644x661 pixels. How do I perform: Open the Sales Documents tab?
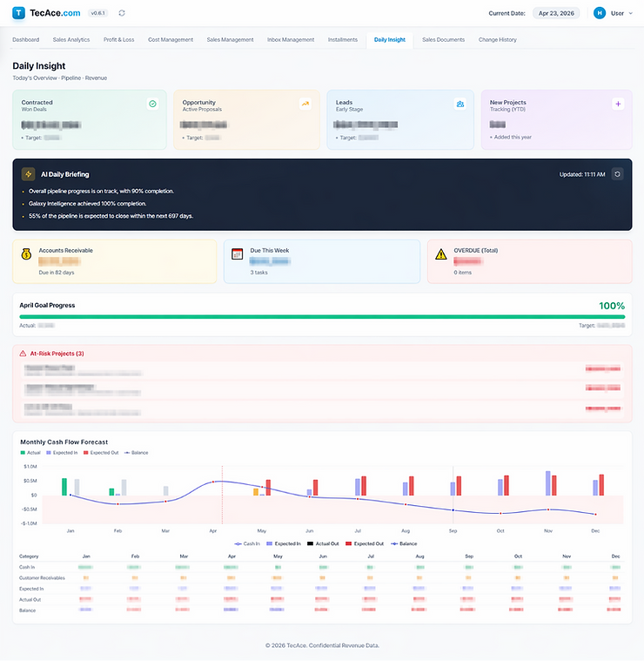tap(443, 40)
